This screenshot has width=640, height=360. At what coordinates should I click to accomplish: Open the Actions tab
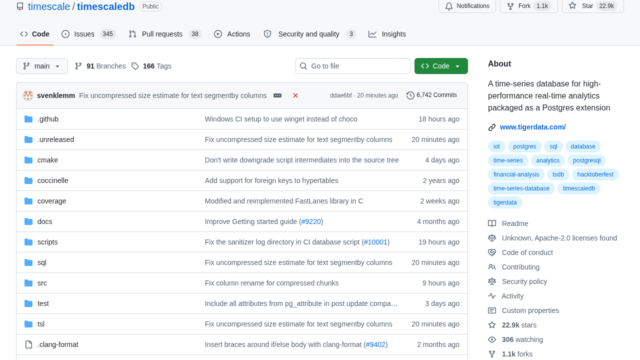tap(232, 34)
